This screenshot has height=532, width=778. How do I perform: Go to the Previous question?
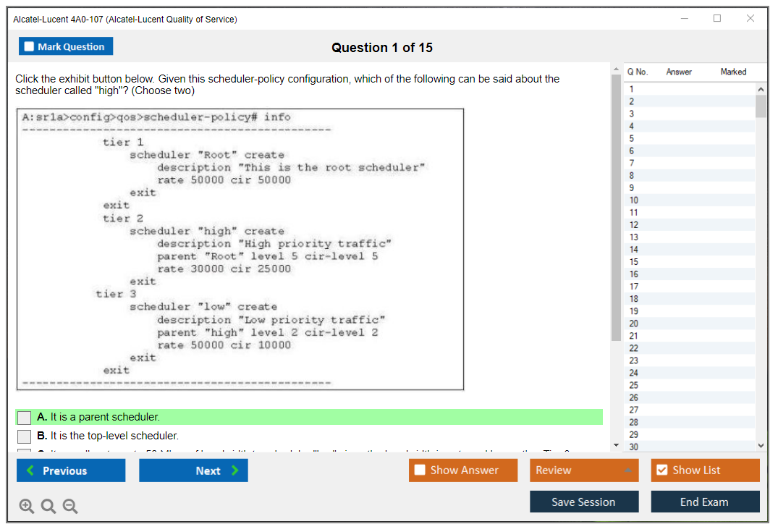[x=71, y=470]
